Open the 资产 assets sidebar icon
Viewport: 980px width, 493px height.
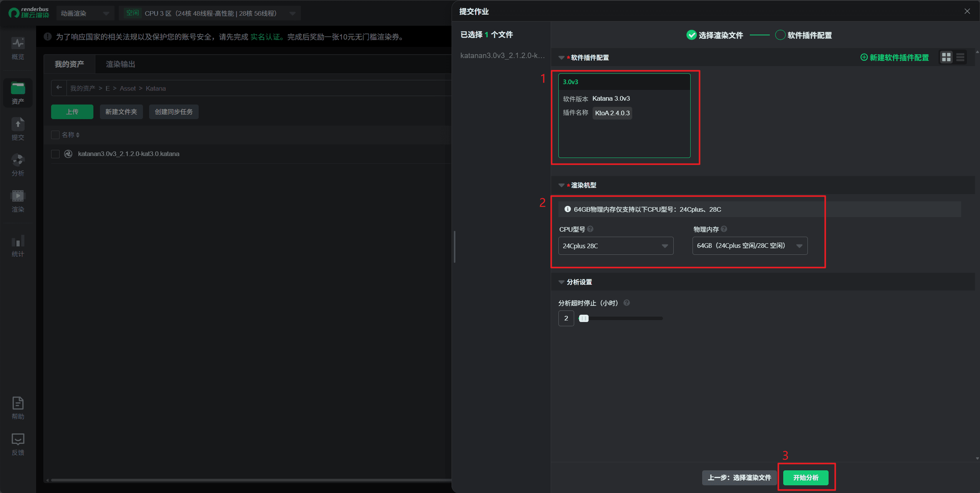(18, 93)
